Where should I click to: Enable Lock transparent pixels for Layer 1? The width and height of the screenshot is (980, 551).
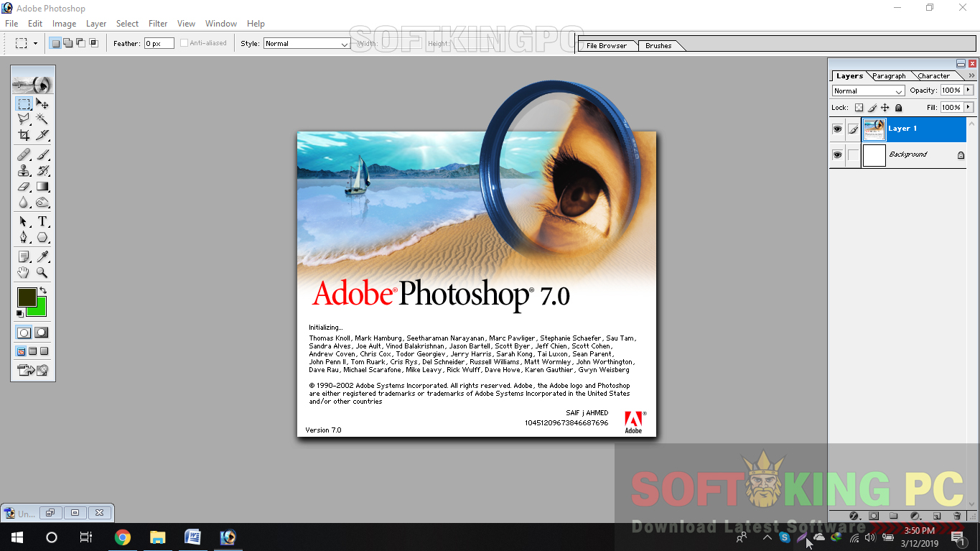coord(859,107)
